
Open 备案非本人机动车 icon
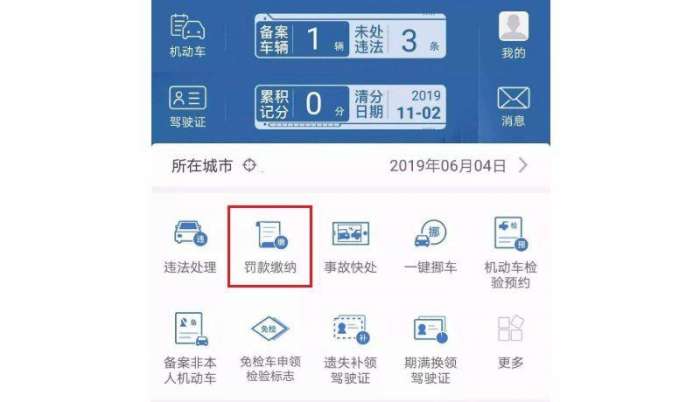click(x=190, y=348)
